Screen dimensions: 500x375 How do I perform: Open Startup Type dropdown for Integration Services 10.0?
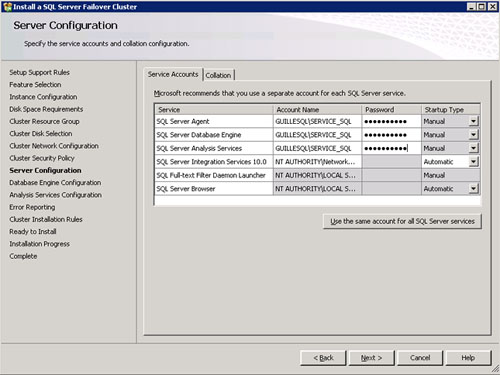(473, 162)
